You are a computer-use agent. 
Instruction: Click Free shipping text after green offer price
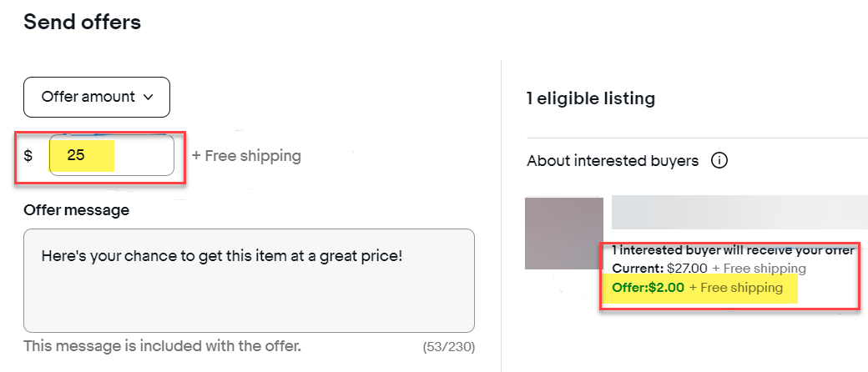click(735, 288)
